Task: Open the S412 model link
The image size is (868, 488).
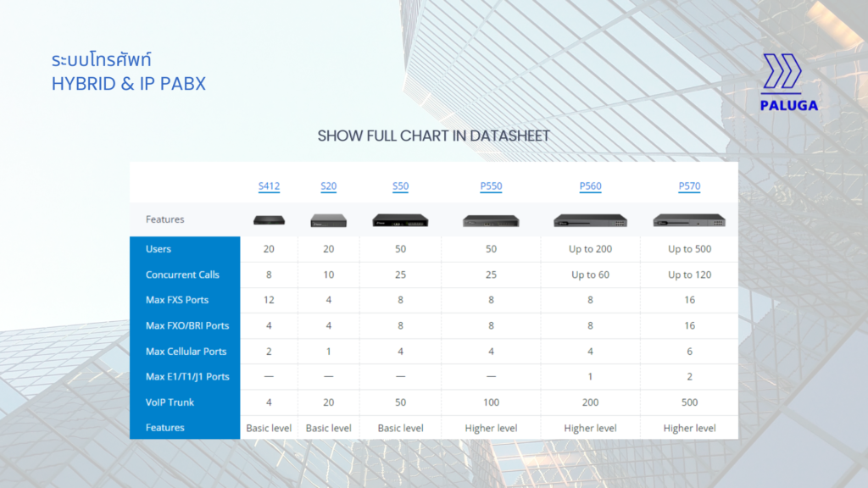Action: [x=269, y=186]
